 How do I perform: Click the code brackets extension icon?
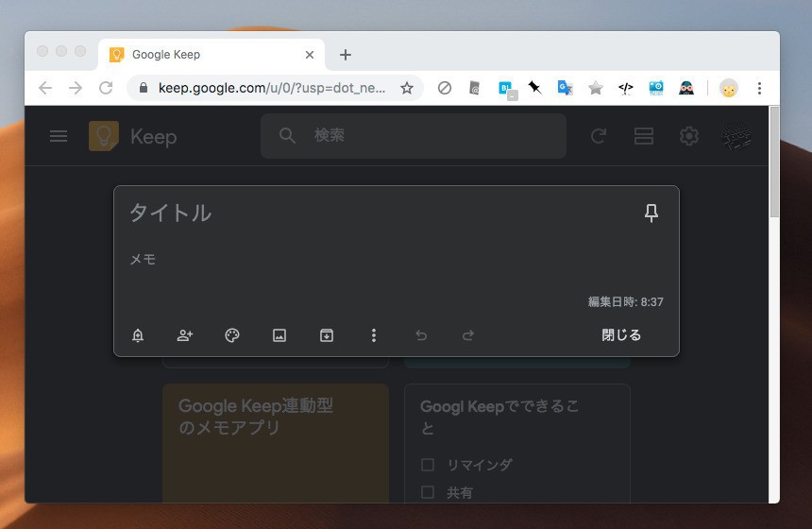pos(626,88)
